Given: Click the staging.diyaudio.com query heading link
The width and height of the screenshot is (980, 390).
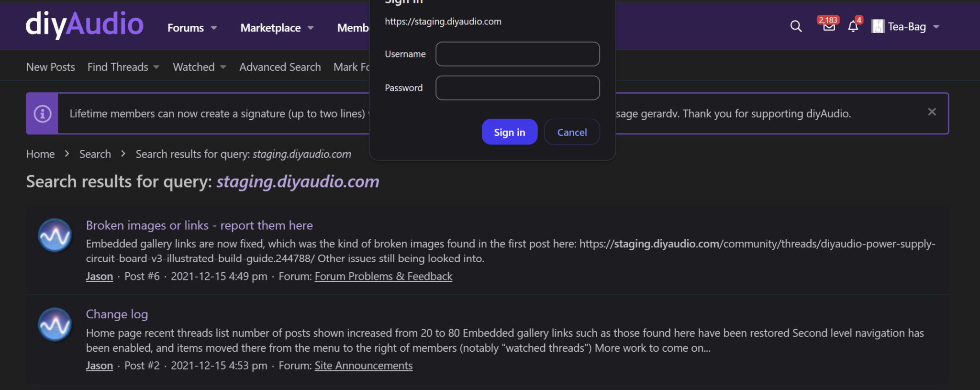Looking at the screenshot, I should (298, 181).
